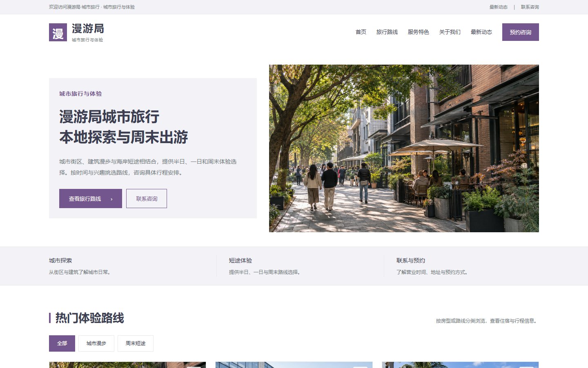The width and height of the screenshot is (588, 368).
Task: Click the 城市旅行与体验 purple label in hero
Action: point(80,94)
